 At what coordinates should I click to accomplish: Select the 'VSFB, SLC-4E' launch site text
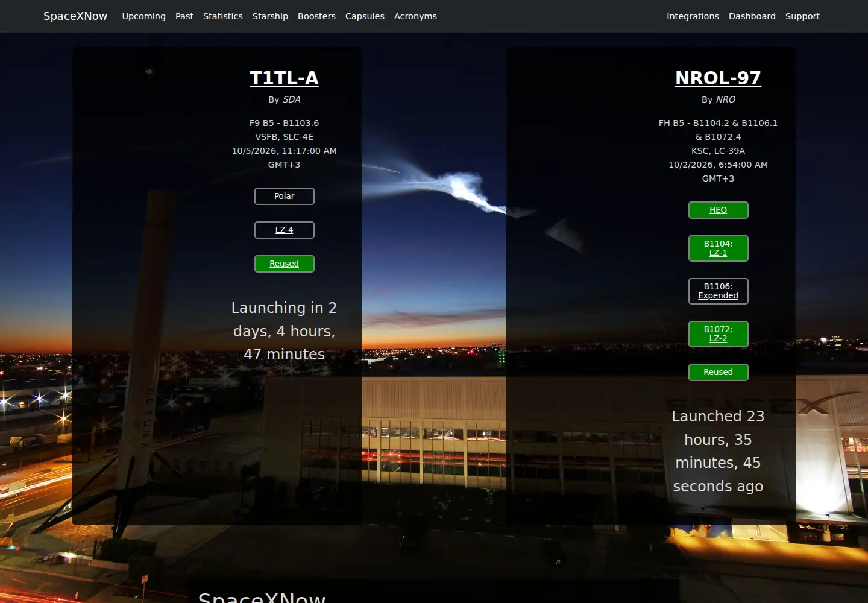pyautogui.click(x=284, y=137)
